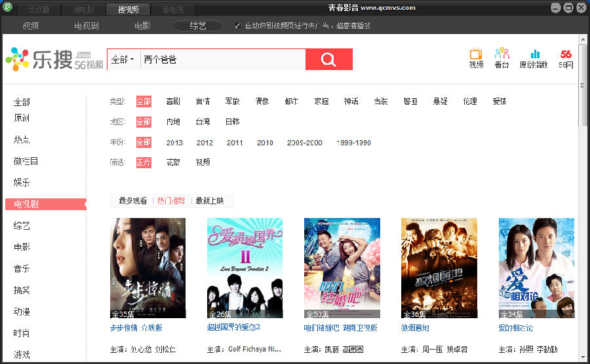Filter region by 台湾

(x=203, y=122)
